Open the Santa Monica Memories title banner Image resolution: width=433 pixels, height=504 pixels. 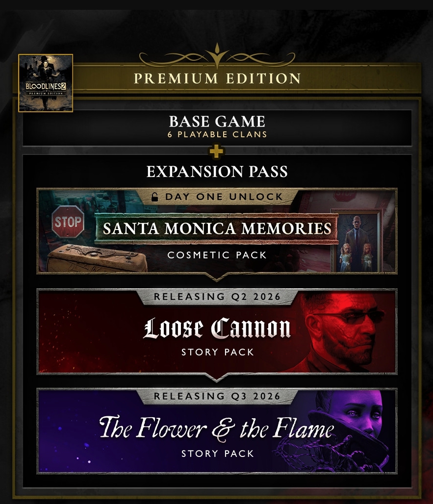[x=217, y=228]
